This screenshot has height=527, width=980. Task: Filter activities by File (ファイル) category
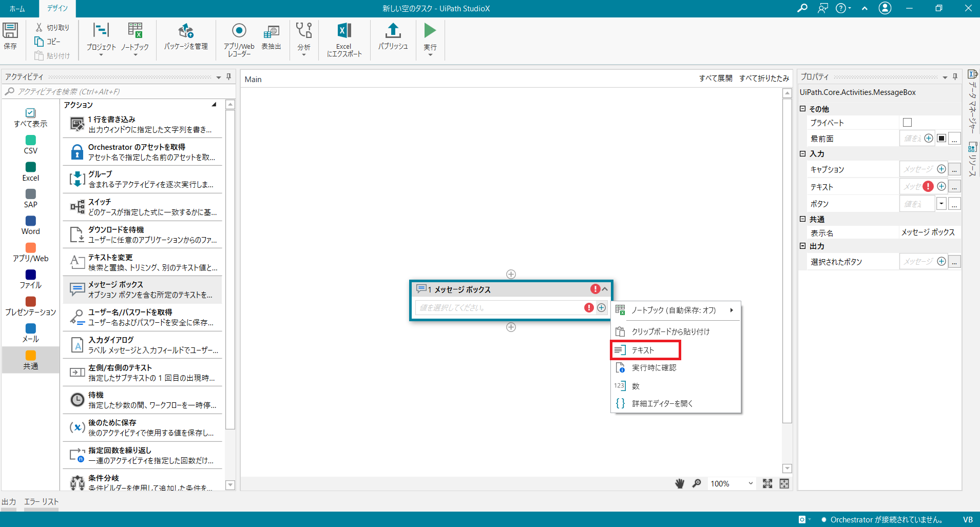point(30,279)
